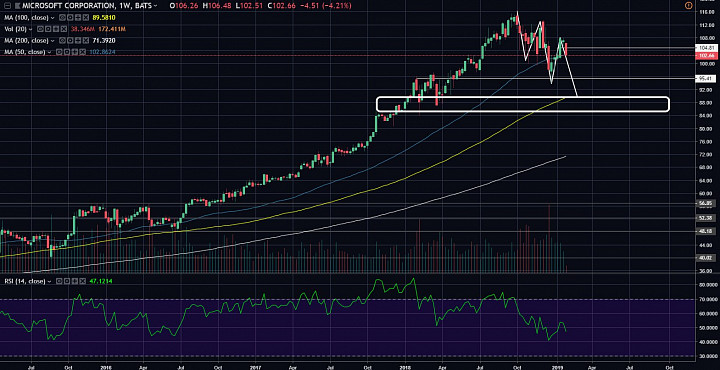720x370 pixels.
Task: Open the Microsoft Corporation title dropdown arrow
Action: (155, 6)
